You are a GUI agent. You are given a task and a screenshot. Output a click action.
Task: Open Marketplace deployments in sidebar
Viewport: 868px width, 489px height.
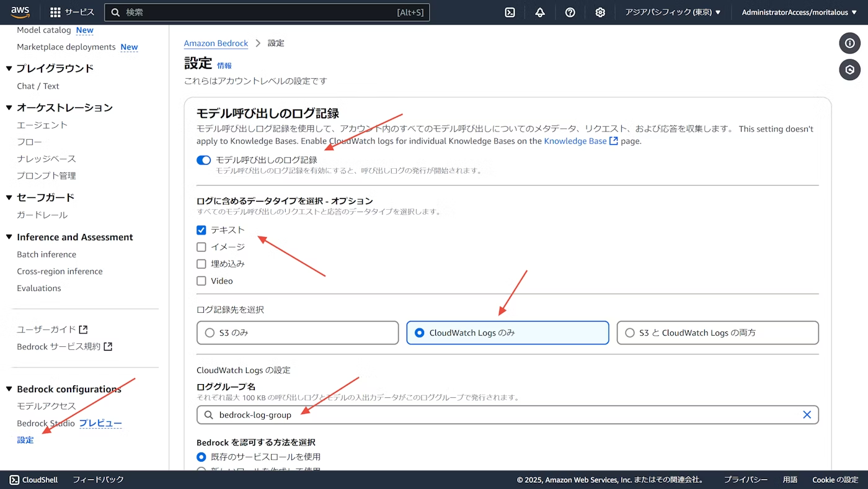click(66, 47)
